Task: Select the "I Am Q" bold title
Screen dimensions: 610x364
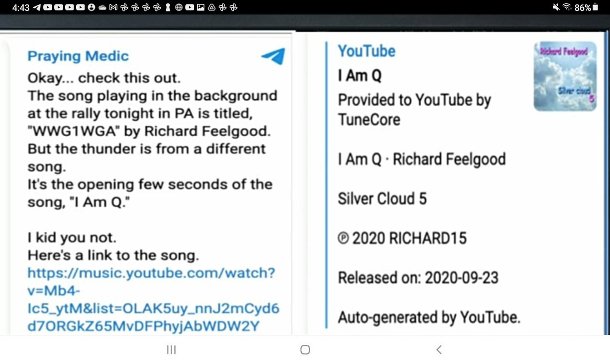Action: tap(360, 75)
